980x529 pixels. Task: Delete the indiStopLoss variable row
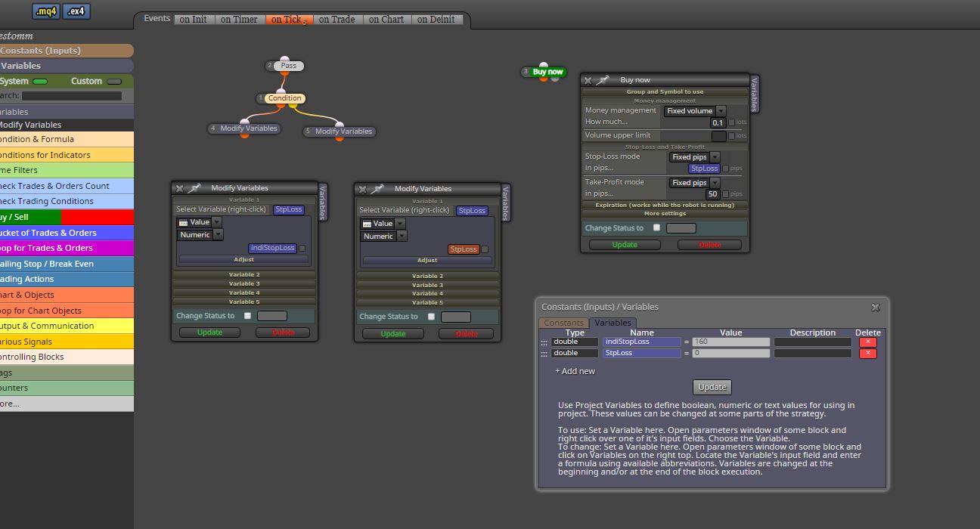(868, 342)
